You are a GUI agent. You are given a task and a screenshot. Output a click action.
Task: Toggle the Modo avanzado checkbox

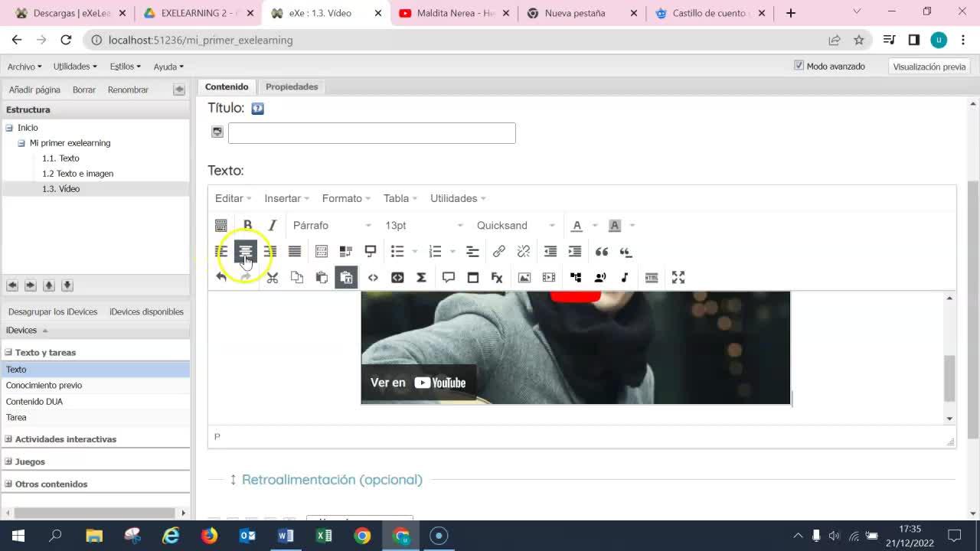[x=799, y=66]
